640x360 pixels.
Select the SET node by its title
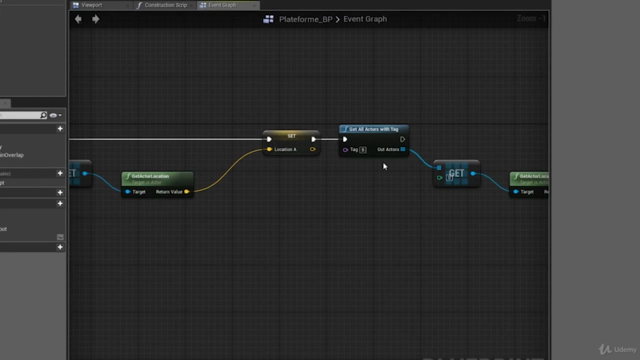[x=291, y=136]
